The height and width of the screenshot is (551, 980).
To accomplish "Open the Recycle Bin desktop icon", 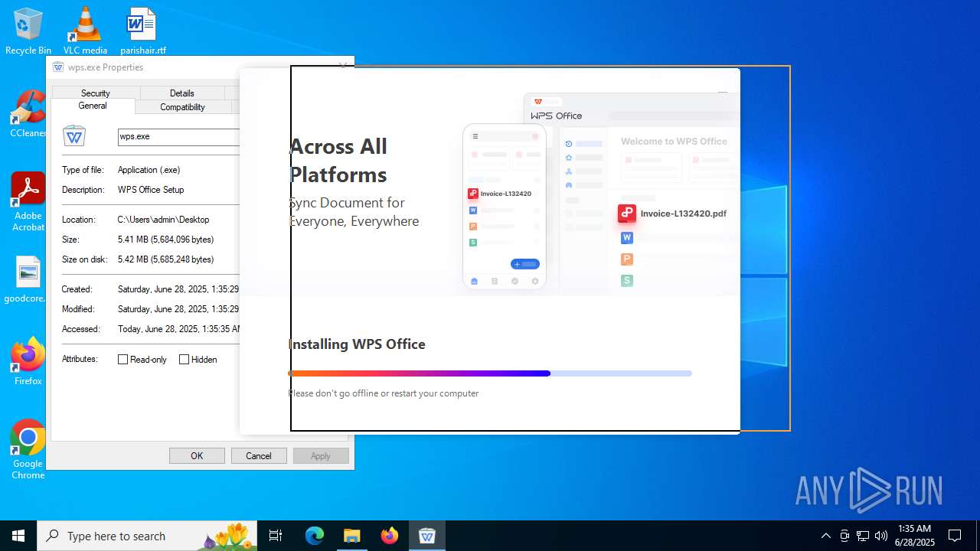I will [28, 31].
